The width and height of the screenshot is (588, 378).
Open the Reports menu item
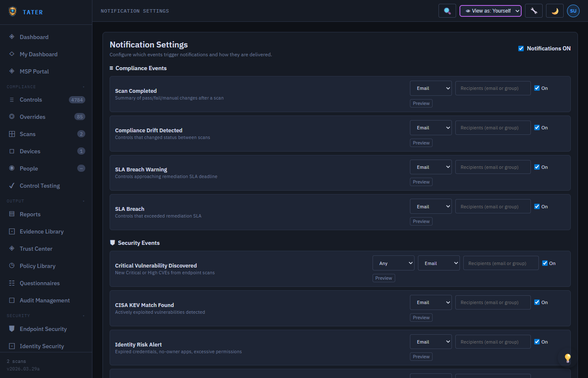[x=46, y=214]
